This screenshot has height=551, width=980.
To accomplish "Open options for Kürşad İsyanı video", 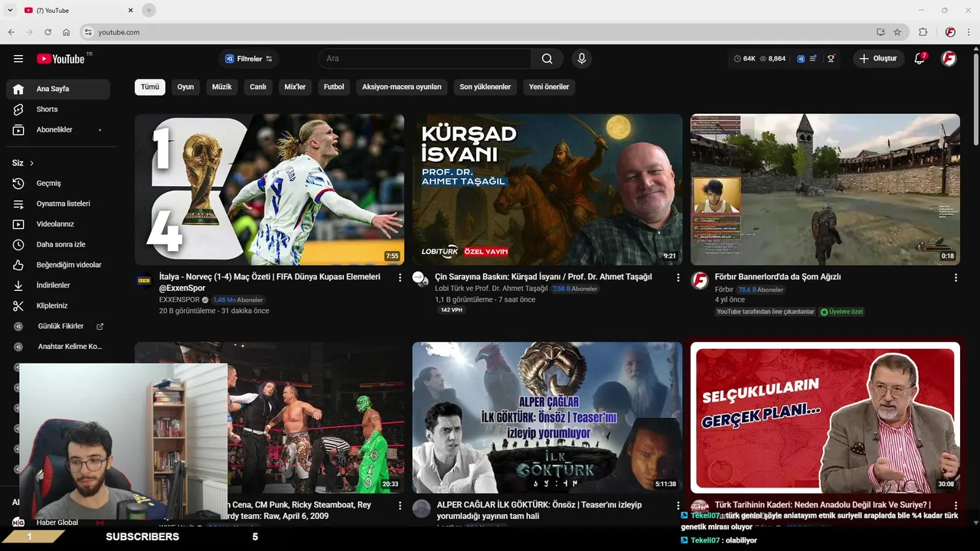I will pos(678,278).
